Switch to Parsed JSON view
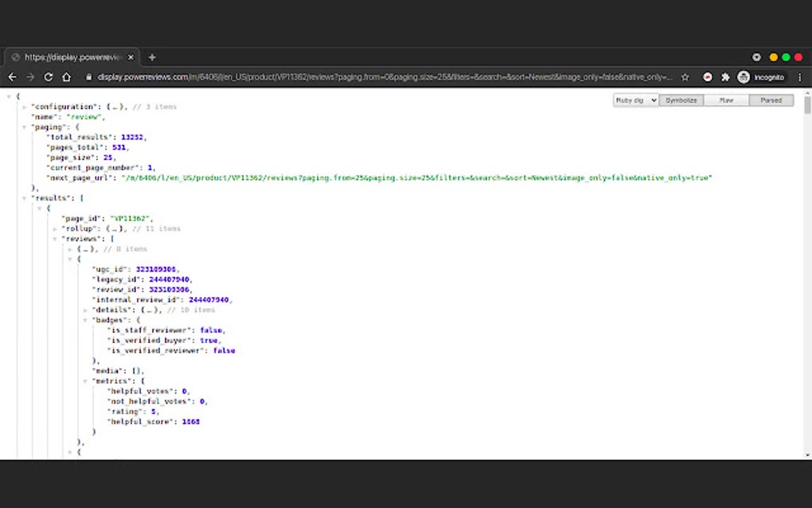812x508 pixels. click(771, 100)
